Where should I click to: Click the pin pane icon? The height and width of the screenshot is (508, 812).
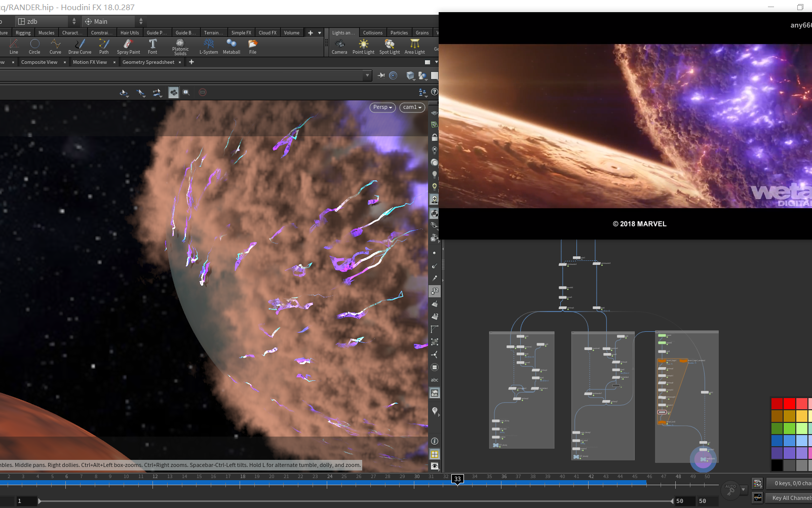(381, 75)
